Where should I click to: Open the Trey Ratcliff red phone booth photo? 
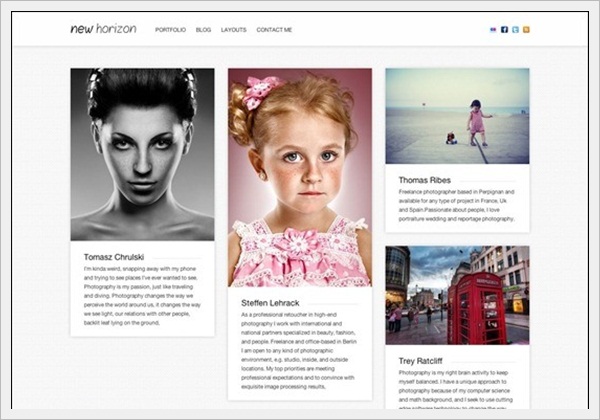pos(457,295)
